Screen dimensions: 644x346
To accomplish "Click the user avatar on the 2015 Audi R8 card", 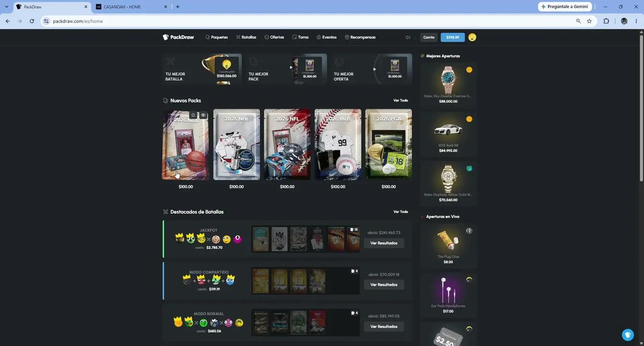I will pos(469,119).
